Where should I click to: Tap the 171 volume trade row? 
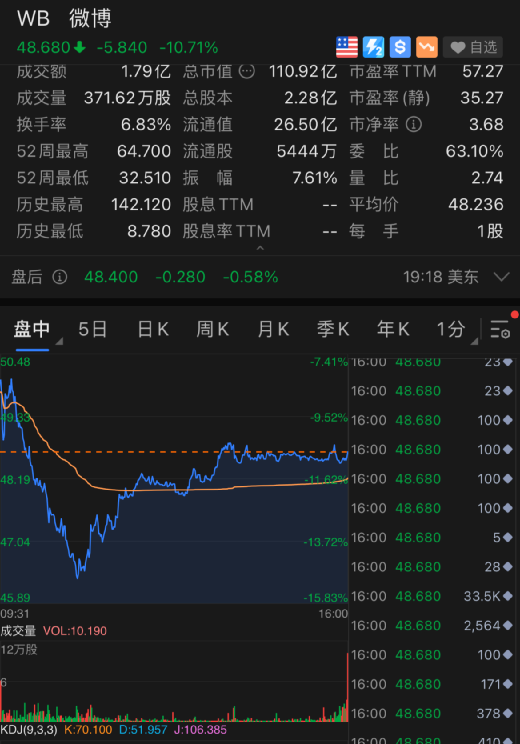(x=432, y=684)
